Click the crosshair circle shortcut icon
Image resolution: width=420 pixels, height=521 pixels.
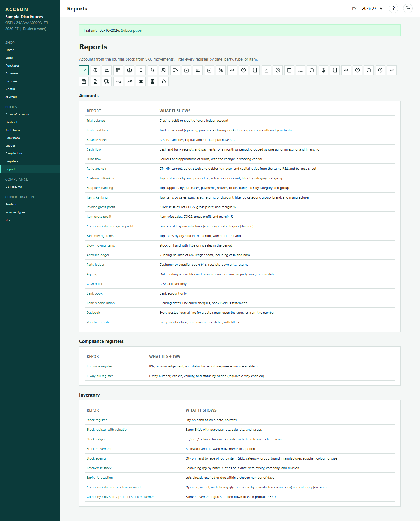coord(95,70)
